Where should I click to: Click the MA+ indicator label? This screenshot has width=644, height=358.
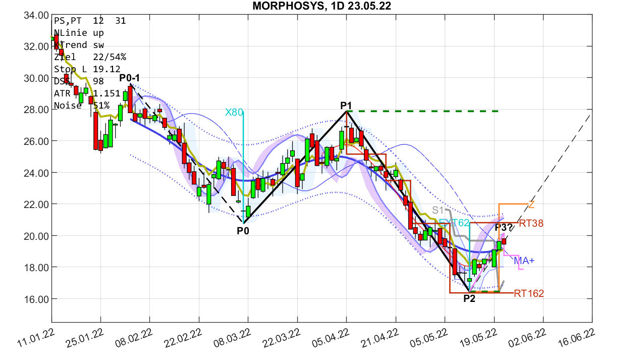[x=524, y=261]
